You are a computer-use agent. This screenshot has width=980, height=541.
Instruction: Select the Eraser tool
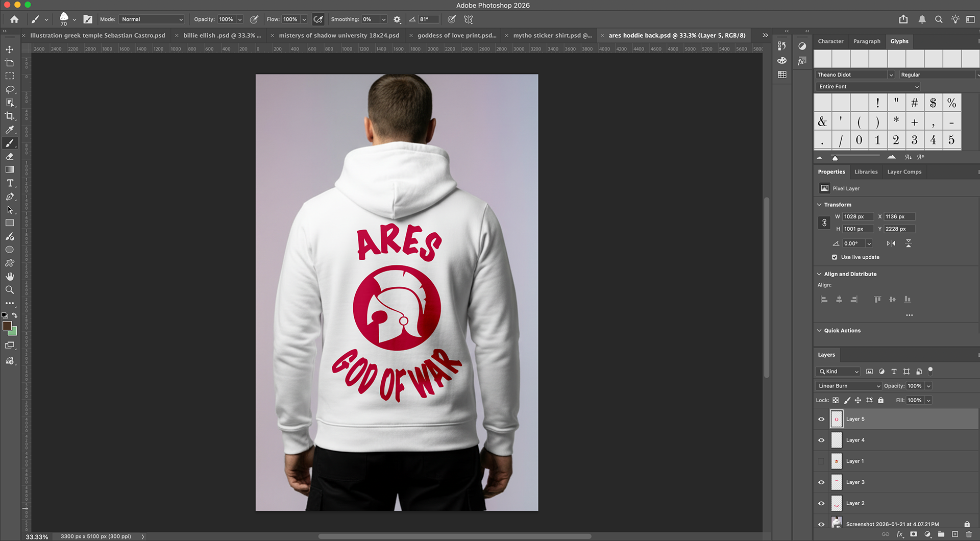point(10,156)
